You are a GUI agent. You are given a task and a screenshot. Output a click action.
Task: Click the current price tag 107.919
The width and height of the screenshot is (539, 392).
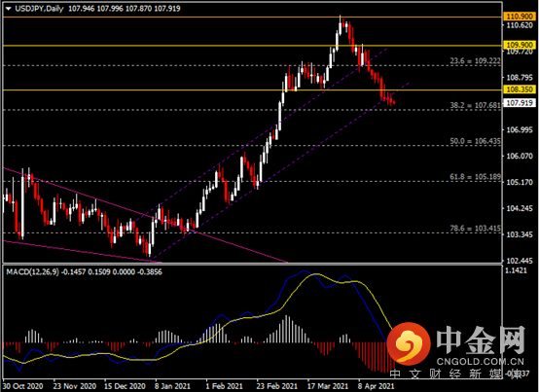click(520, 103)
